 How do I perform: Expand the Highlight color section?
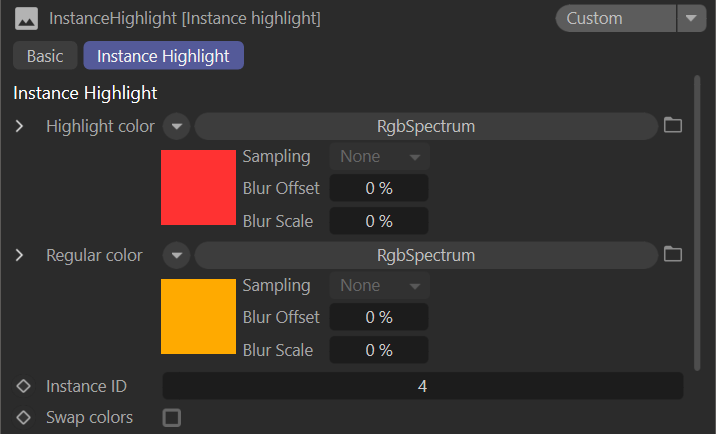(20, 127)
